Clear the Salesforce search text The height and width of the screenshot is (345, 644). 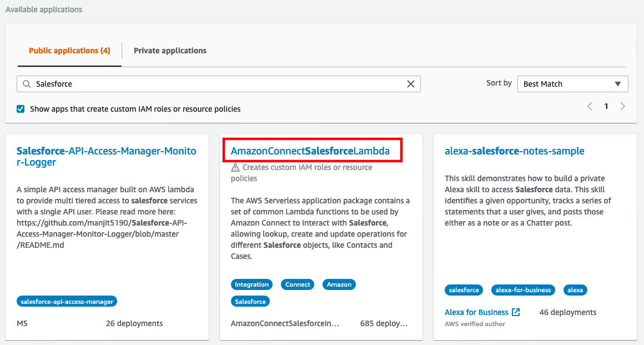410,84
